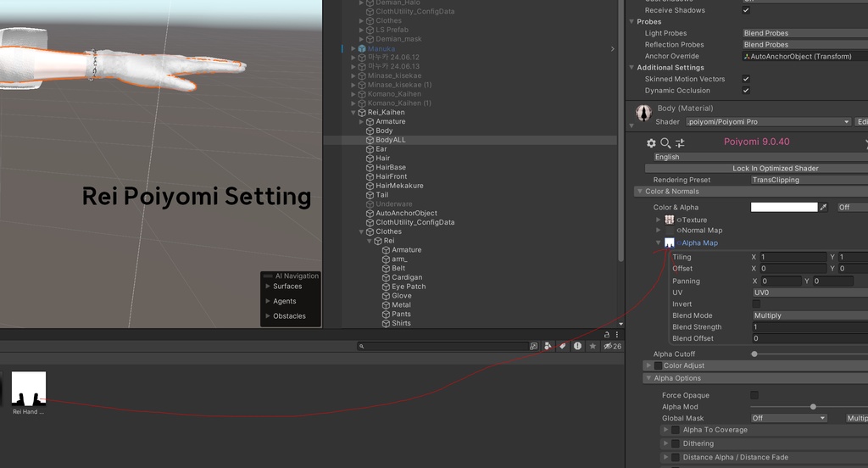Click the HairMekakure object cube icon

point(370,186)
